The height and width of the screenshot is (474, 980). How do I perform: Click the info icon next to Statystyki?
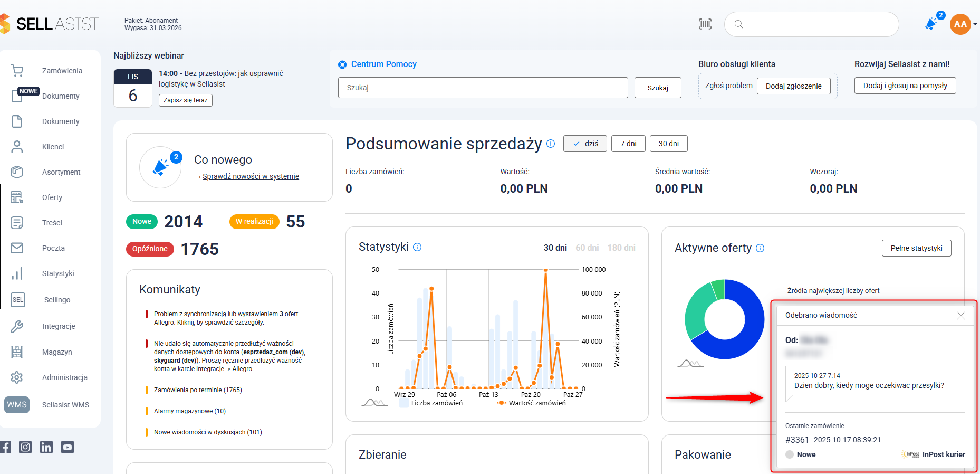click(417, 247)
